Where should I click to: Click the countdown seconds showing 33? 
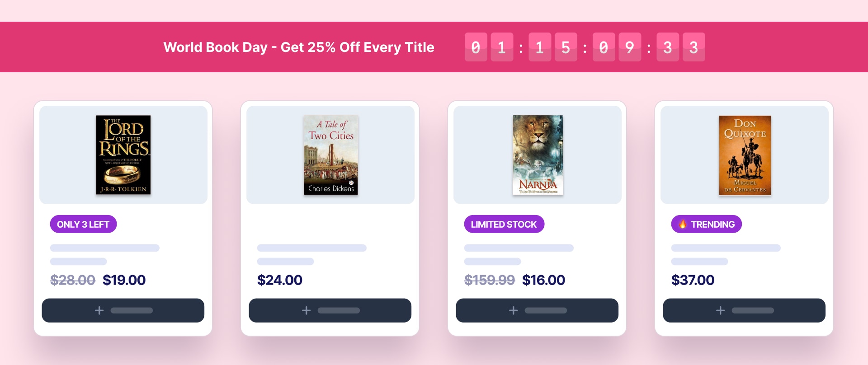pyautogui.click(x=680, y=47)
